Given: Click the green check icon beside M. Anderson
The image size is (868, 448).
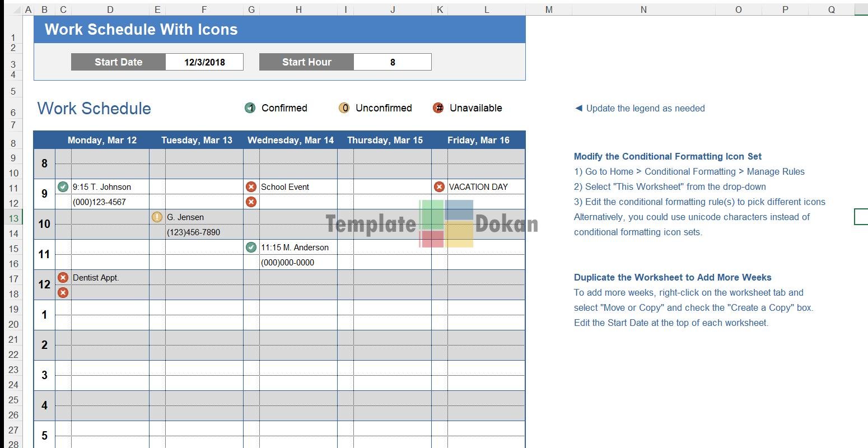Looking at the screenshot, I should point(251,248).
